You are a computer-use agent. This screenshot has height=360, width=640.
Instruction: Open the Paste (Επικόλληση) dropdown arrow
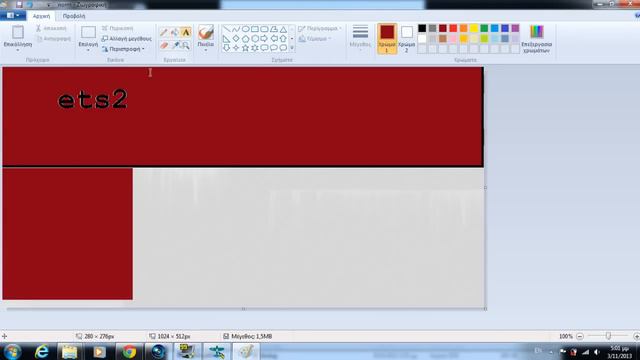point(18,50)
